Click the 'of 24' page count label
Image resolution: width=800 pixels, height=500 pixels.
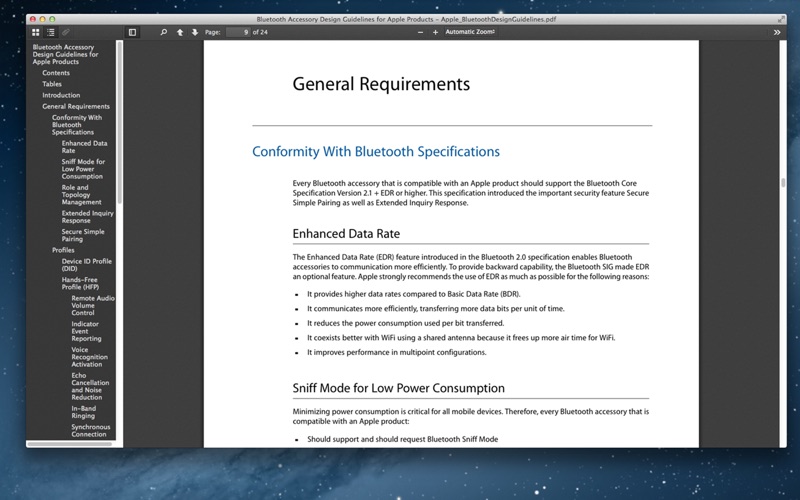(x=260, y=32)
